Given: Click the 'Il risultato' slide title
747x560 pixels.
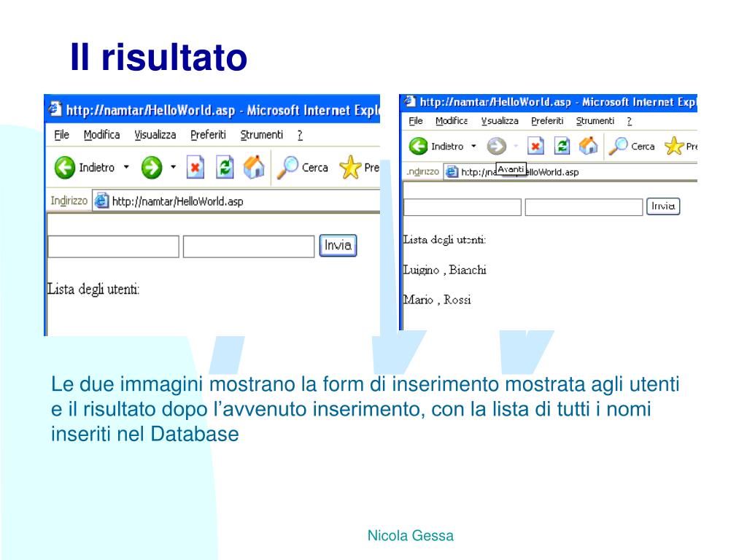Looking at the screenshot, I should point(158,57).
